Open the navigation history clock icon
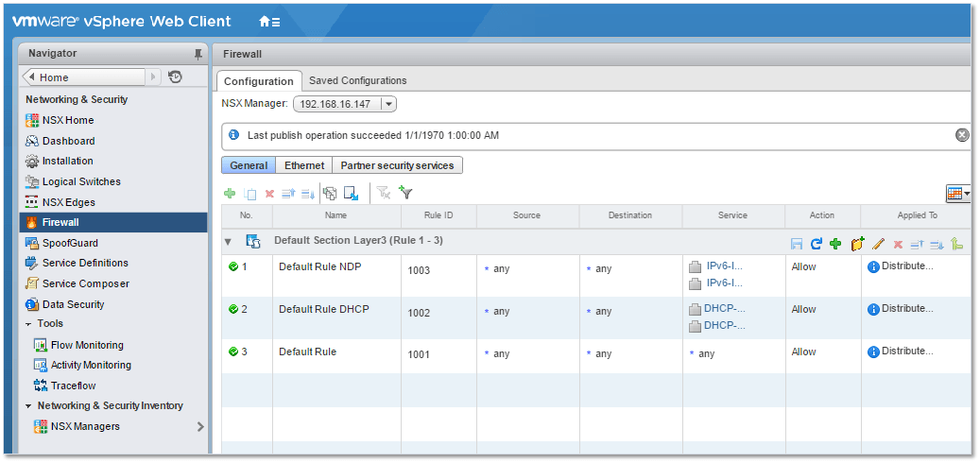Viewport: 980px width, 463px height. [176, 77]
